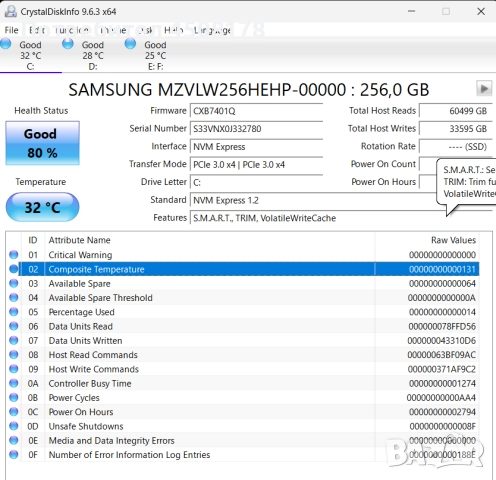Image resolution: width=496 pixels, height=480 pixels.
Task: Click the blue status orb for disk D:
Action: click(68, 44)
